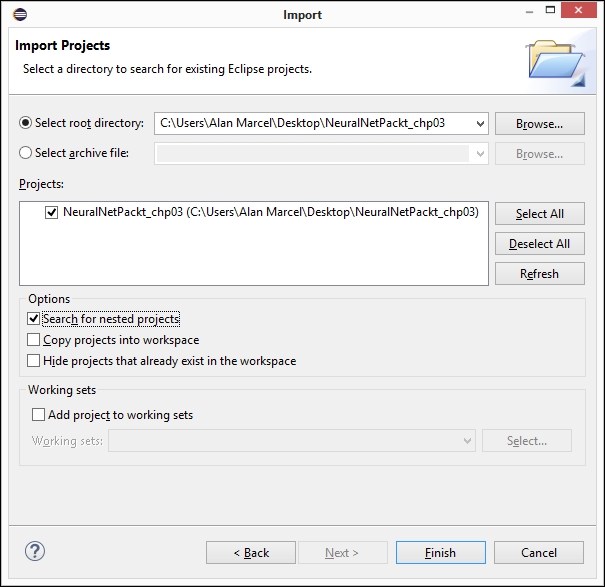Check Hide projects that already exist
605x587 pixels.
point(34,361)
